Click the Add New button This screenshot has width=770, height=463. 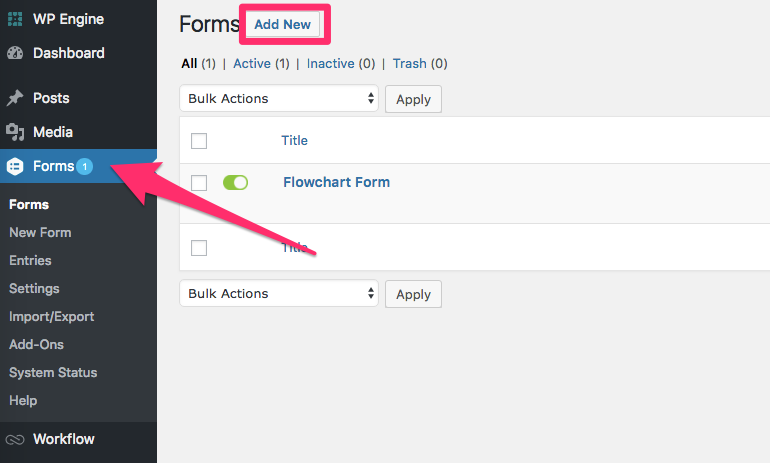[283, 25]
